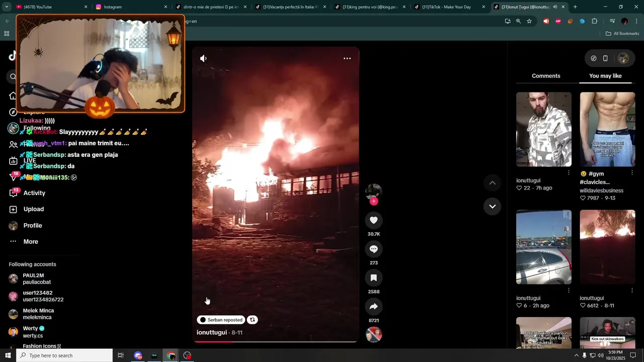Open Upload in the TikTok sidebar
The height and width of the screenshot is (362, 644).
coord(33,209)
